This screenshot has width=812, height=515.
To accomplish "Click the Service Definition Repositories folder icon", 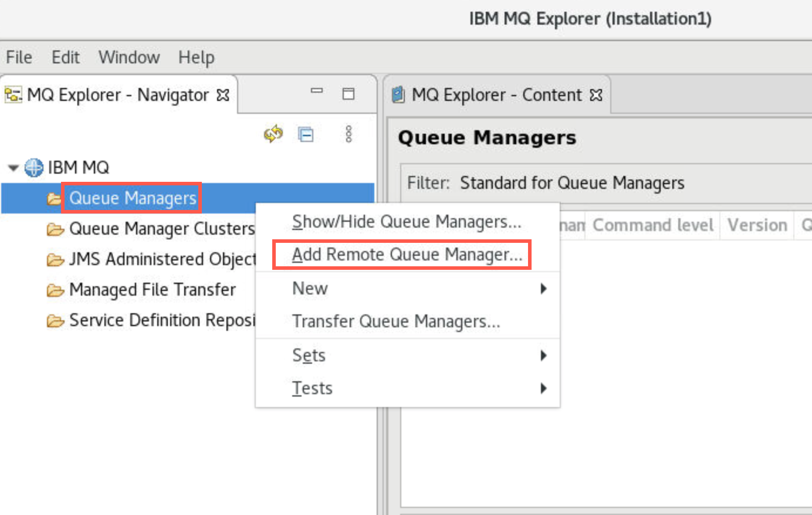I will coord(55,321).
